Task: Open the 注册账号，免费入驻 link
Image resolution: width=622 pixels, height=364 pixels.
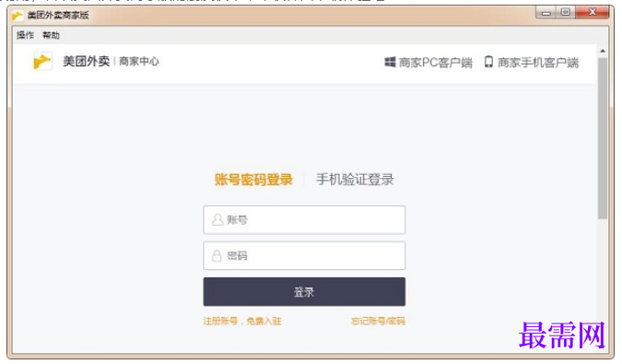Action: (242, 322)
